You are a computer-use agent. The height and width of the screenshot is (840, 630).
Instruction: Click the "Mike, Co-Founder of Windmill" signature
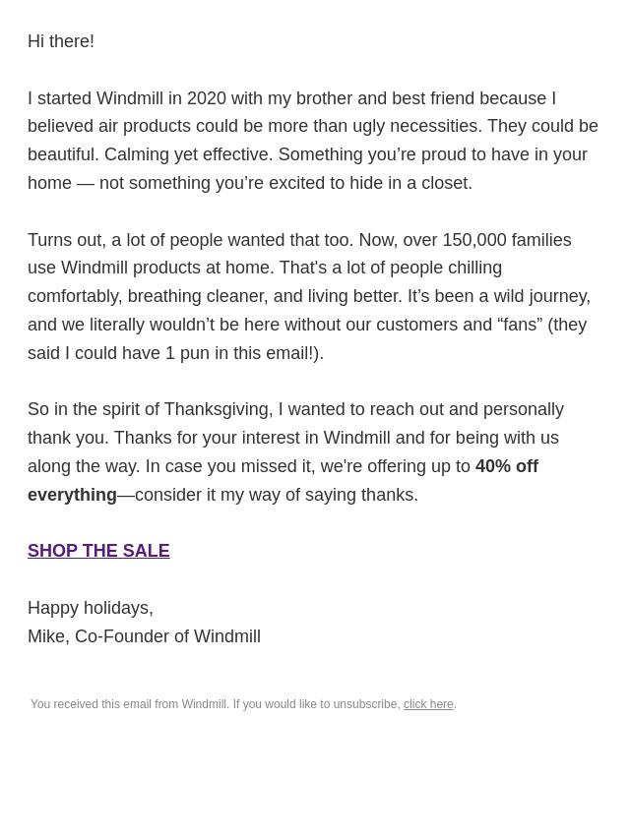pos(144,636)
